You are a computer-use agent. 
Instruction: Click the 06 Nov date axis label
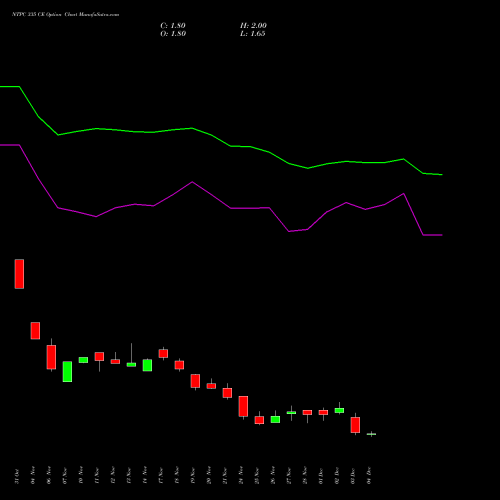(x=49, y=476)
